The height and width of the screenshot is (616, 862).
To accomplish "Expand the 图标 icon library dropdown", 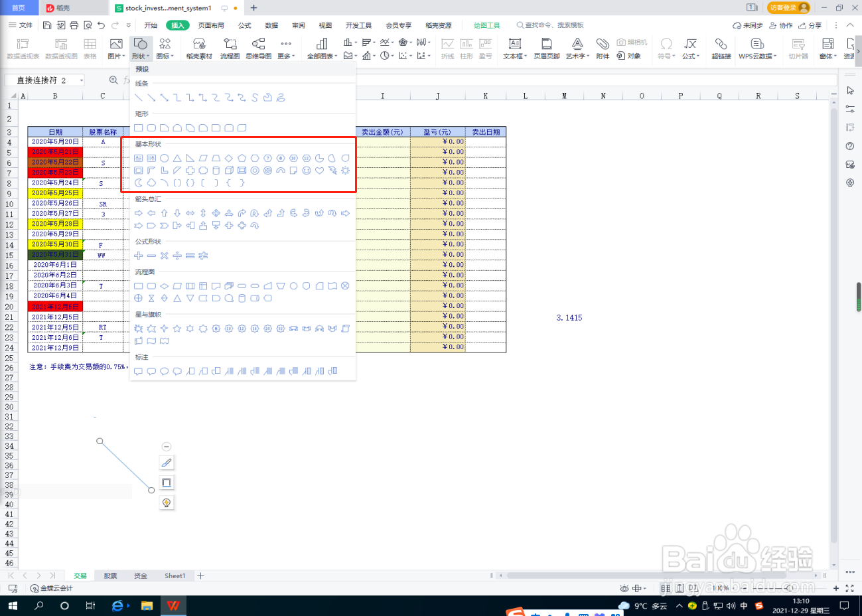I will [x=165, y=49].
